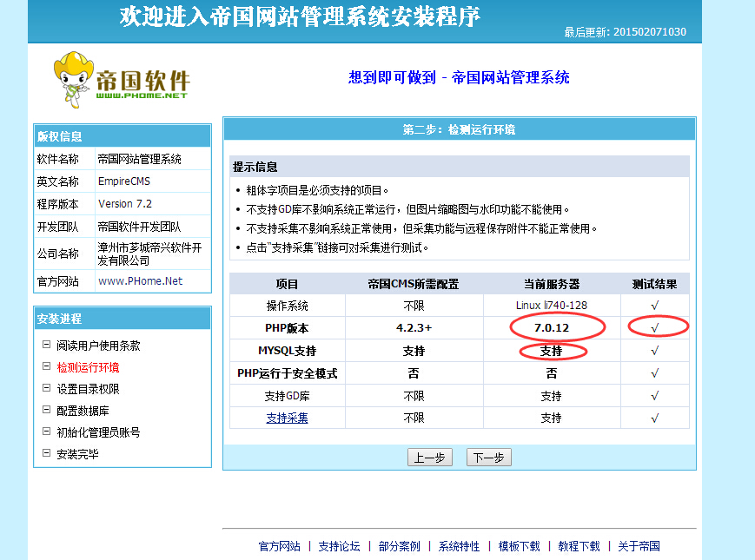Click the 支持GD库 row label

point(287,396)
